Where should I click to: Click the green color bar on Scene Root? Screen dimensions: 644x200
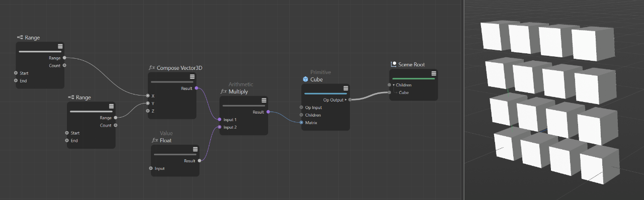pyautogui.click(x=414, y=78)
